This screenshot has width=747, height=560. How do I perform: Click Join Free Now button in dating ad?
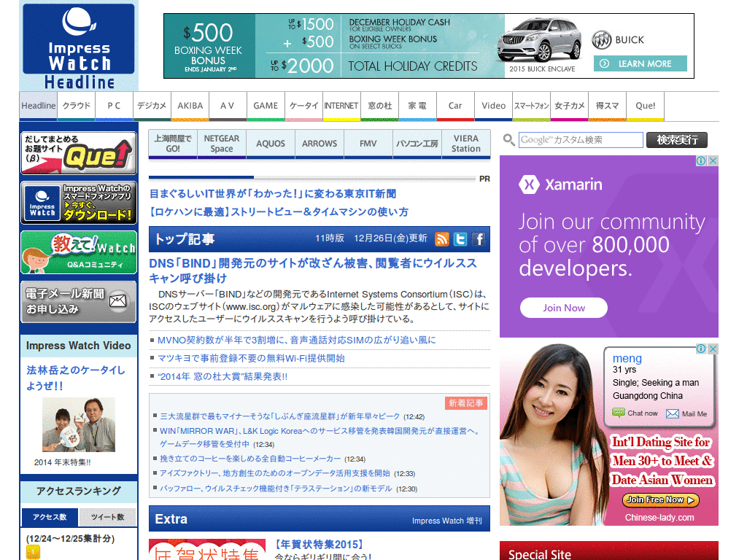[661, 499]
